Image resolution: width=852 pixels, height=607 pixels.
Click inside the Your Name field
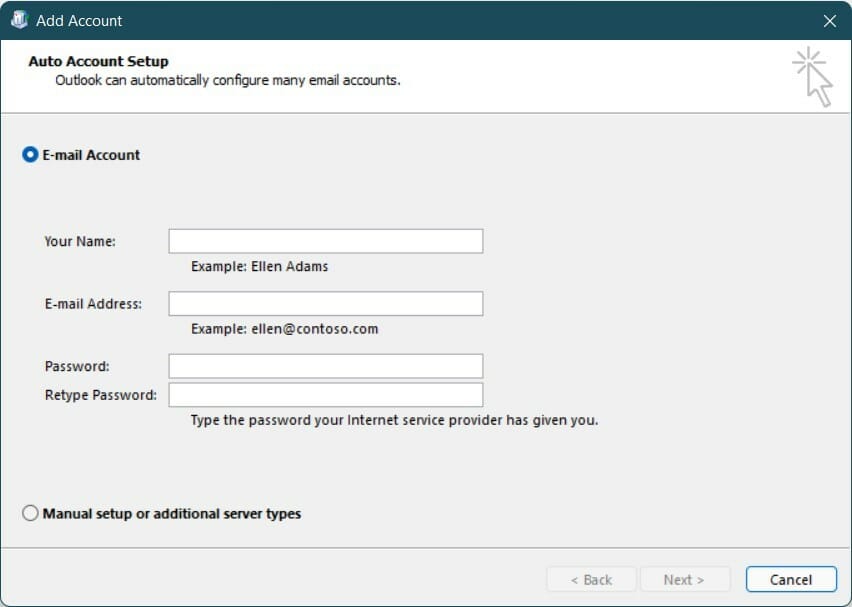[x=325, y=240]
